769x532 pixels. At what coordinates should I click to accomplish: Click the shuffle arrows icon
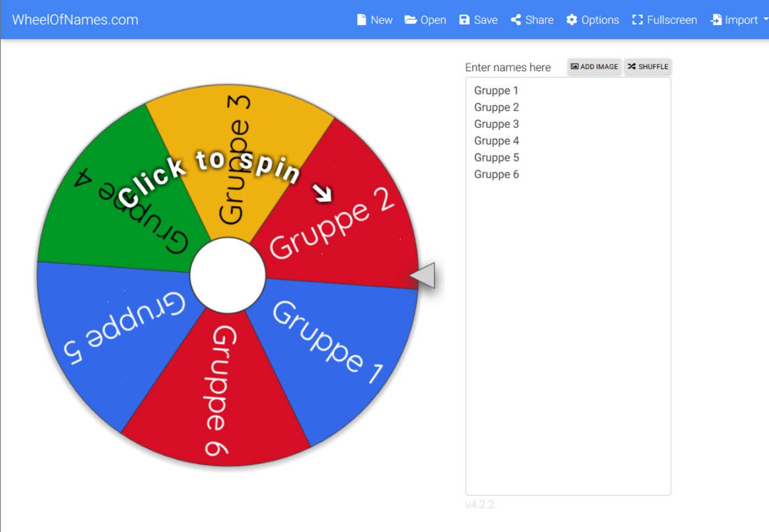coord(632,66)
